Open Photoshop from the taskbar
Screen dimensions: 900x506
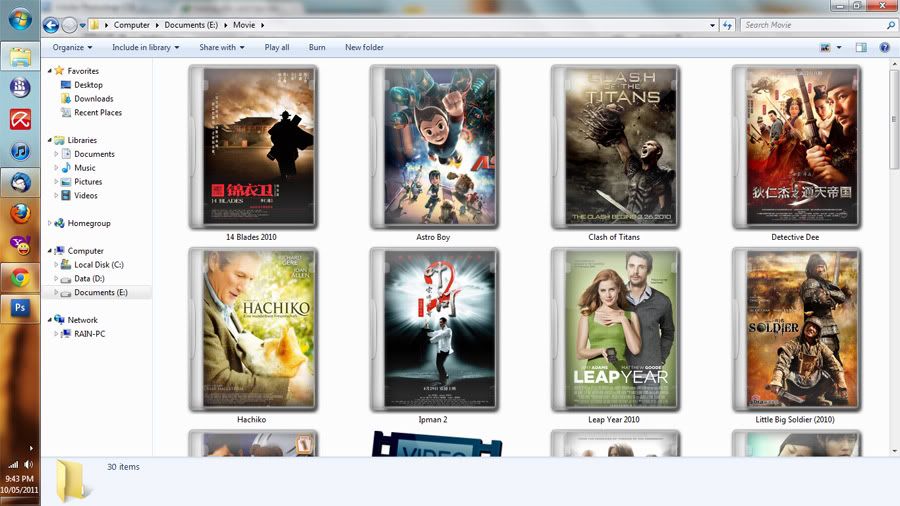[20, 308]
